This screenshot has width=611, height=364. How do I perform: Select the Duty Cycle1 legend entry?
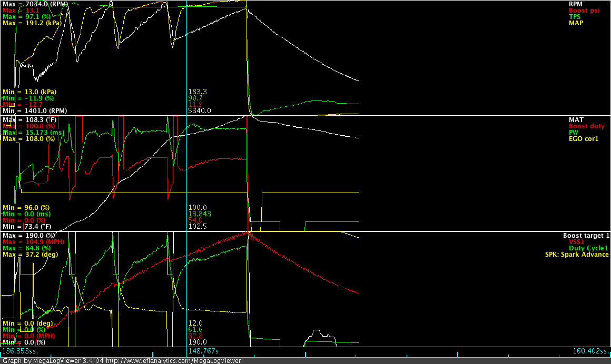(588, 248)
